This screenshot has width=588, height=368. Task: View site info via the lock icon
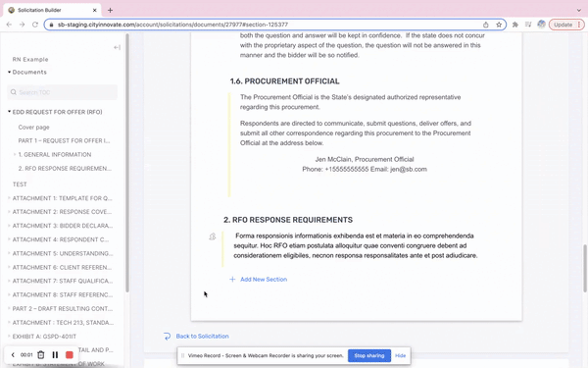tap(51, 25)
